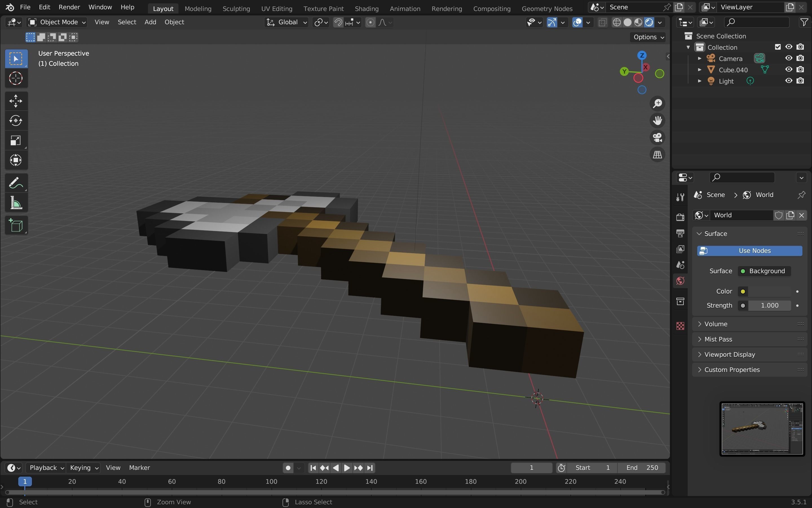Select the Add Cube tool
This screenshot has height=508, width=812.
(x=16, y=225)
